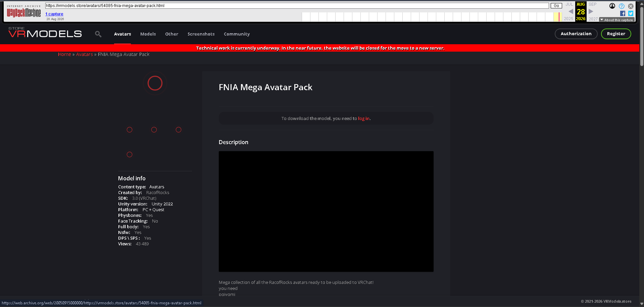The image size is (644, 307).
Task: Click the Wayback URL input field
Action: click(x=297, y=6)
